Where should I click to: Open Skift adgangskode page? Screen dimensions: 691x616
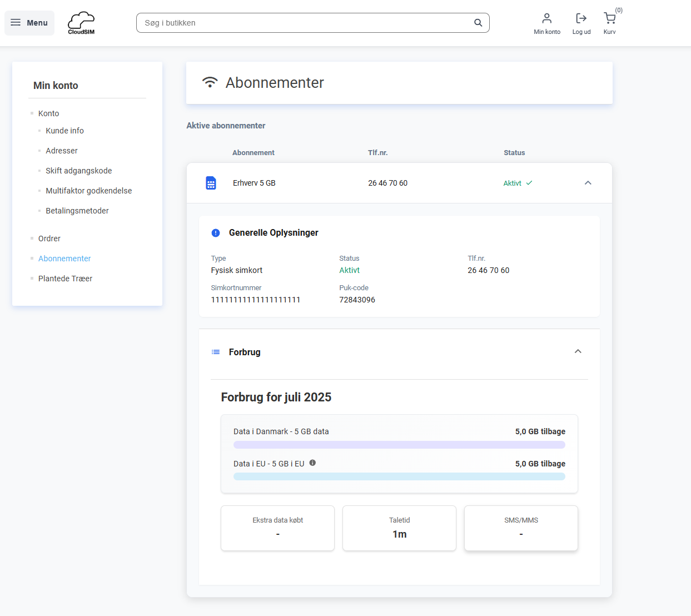(79, 171)
